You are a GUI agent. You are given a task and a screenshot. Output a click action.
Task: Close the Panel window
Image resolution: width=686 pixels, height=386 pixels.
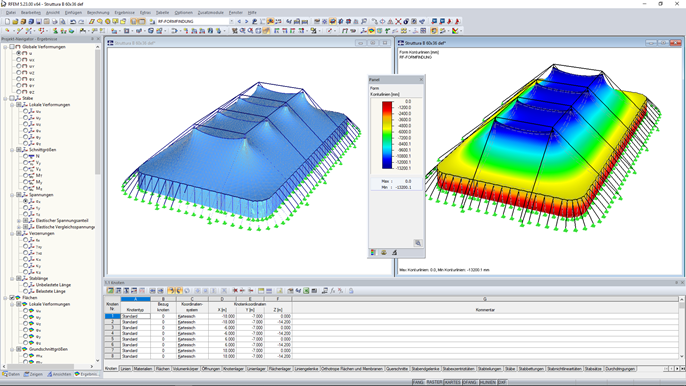[421, 80]
